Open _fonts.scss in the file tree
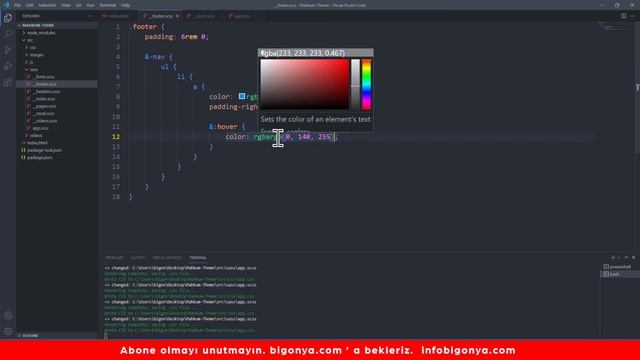The width and height of the screenshot is (640, 360). (57, 77)
